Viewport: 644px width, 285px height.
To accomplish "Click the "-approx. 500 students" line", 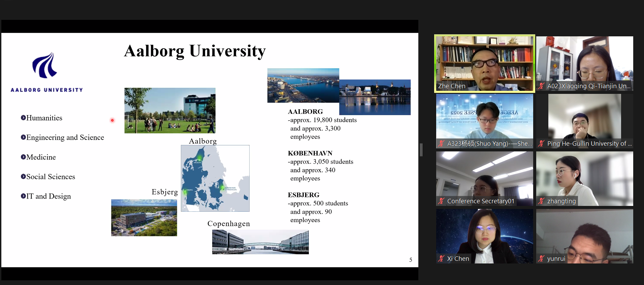I will (318, 203).
